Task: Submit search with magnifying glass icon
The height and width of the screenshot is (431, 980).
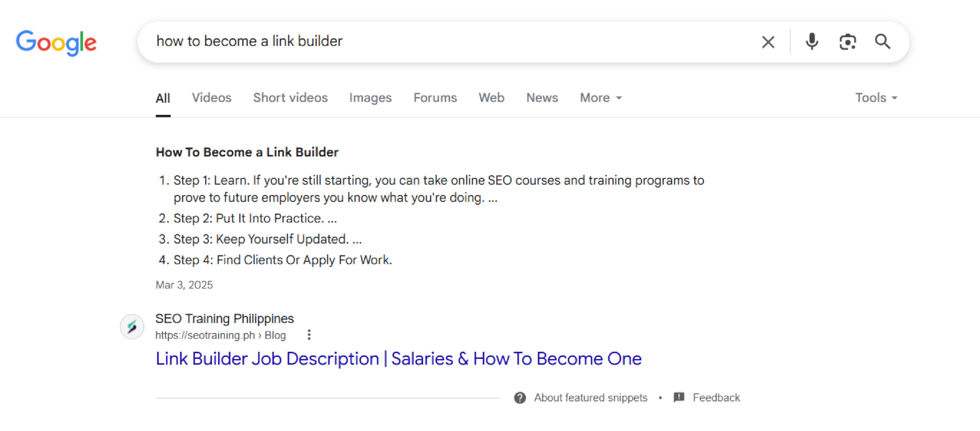Action: point(883,41)
